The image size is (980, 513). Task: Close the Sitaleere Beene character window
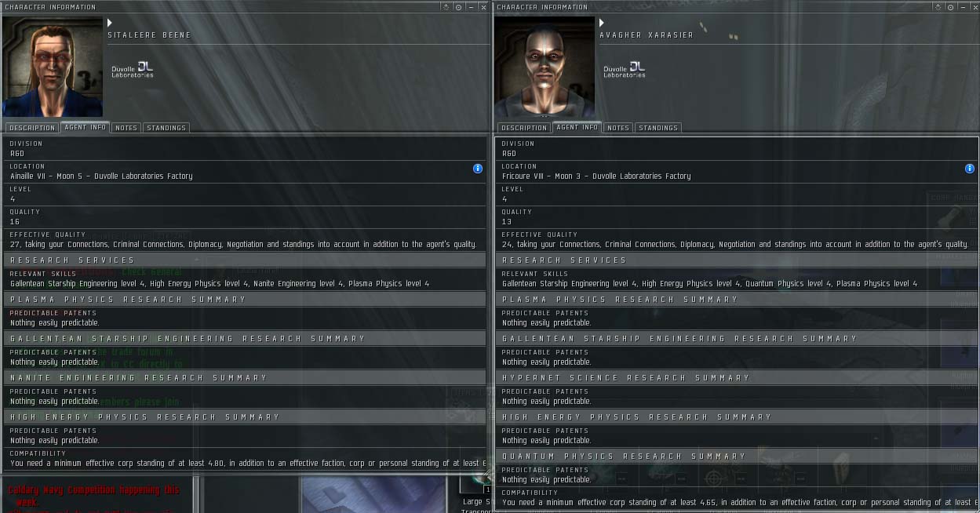[483, 7]
